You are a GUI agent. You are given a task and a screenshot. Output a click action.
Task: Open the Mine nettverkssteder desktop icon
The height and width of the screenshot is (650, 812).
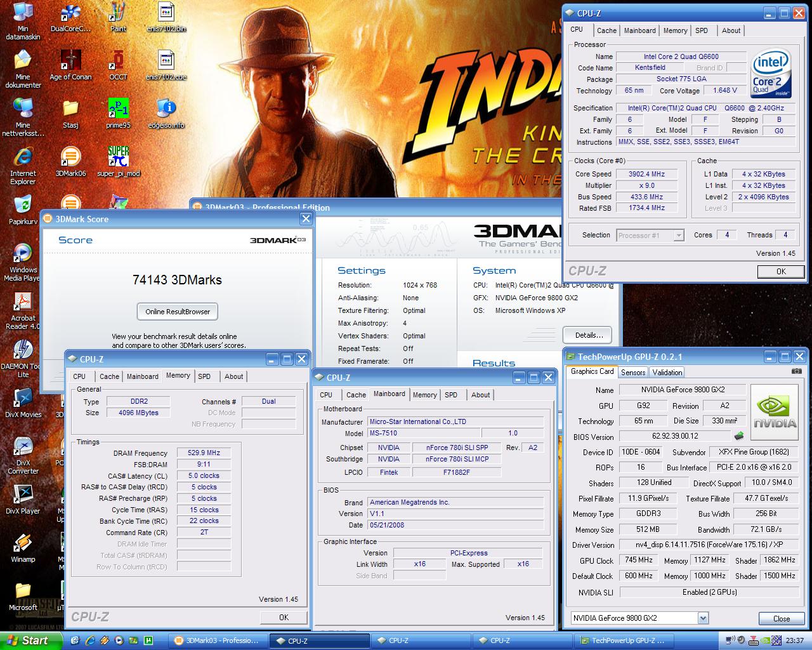point(23,117)
